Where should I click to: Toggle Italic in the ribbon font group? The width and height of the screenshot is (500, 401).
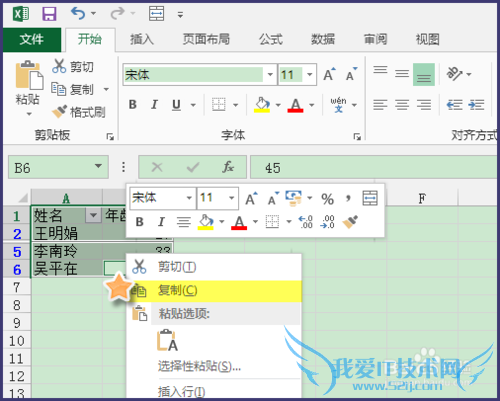154,105
